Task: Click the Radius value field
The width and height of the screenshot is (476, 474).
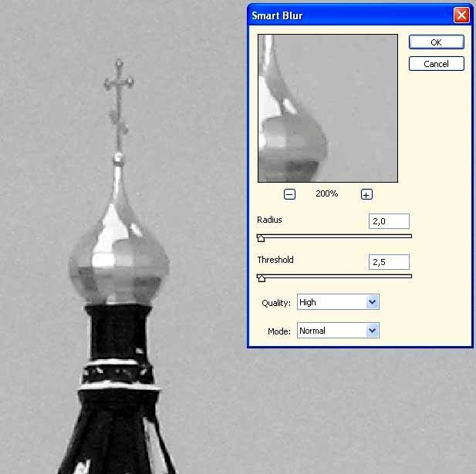Action: point(389,221)
